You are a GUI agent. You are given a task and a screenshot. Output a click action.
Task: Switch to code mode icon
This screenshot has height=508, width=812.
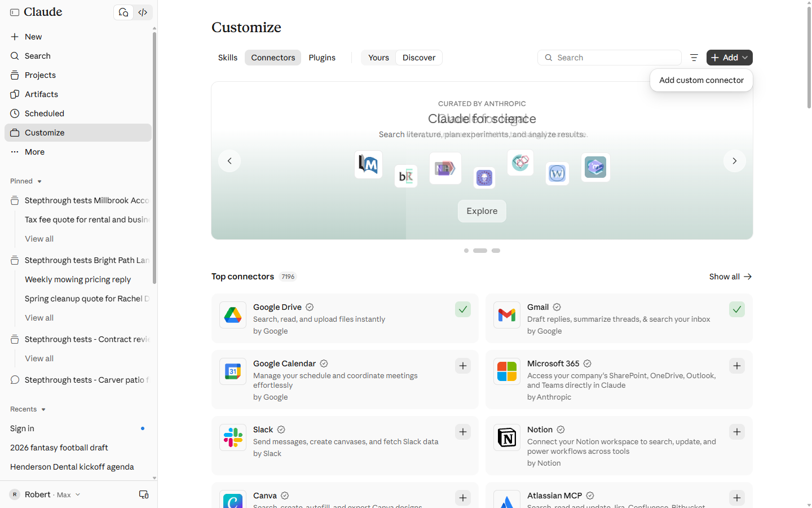pos(143,12)
